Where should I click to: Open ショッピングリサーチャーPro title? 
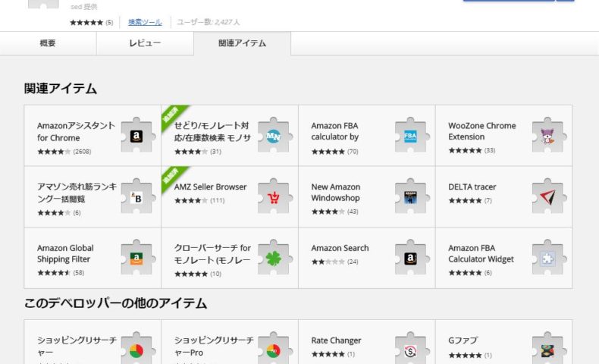click(214, 346)
